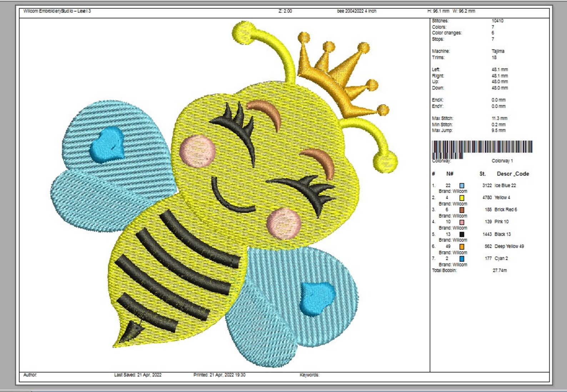
Task: Click the 'Down:' extent label
Action: [x=438, y=88]
